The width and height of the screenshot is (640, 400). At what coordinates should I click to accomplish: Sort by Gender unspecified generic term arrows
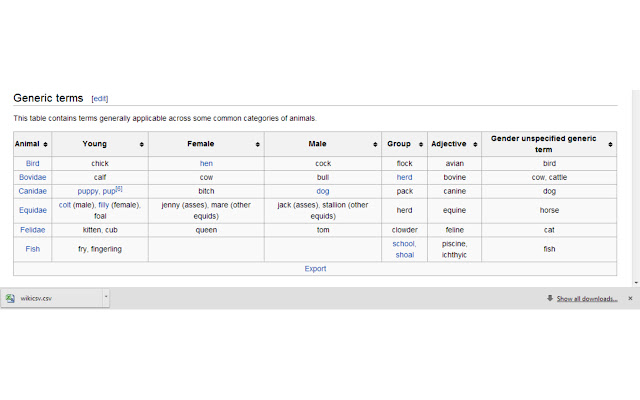tap(610, 144)
